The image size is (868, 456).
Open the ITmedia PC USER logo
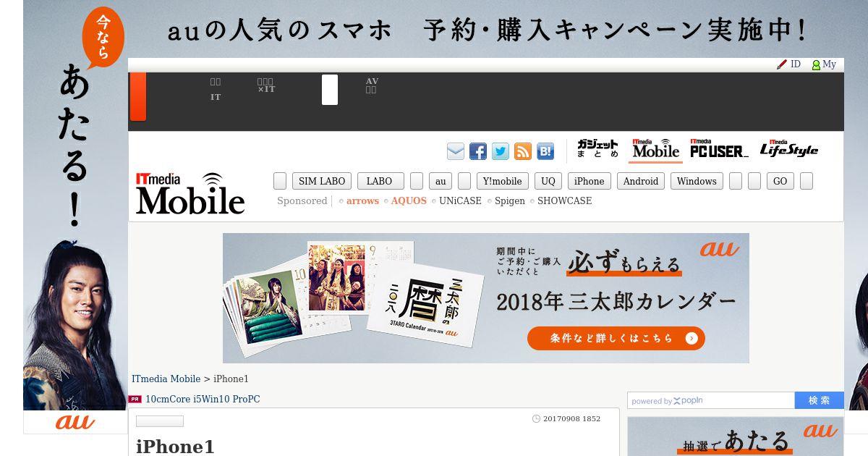coord(719,149)
